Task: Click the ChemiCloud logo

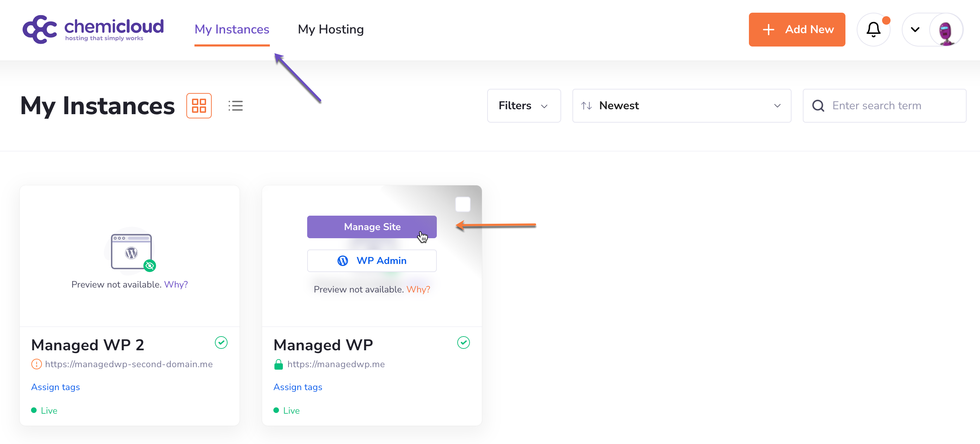Action: click(93, 29)
